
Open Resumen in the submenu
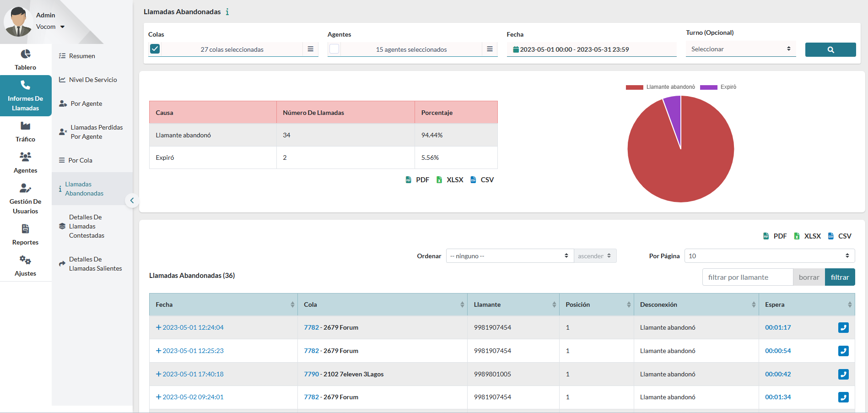tap(77, 56)
